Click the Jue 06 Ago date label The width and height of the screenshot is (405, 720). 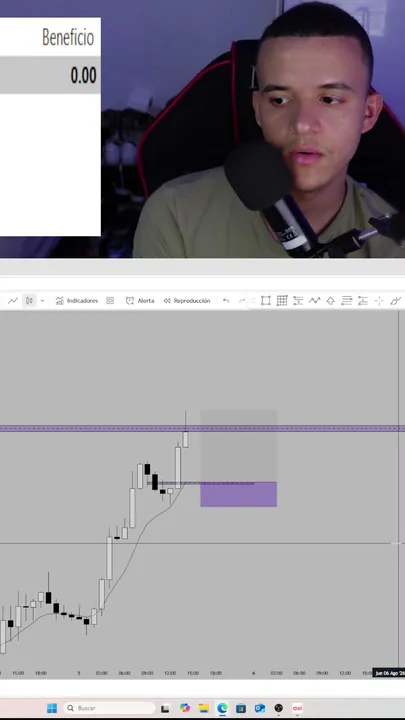click(x=388, y=673)
